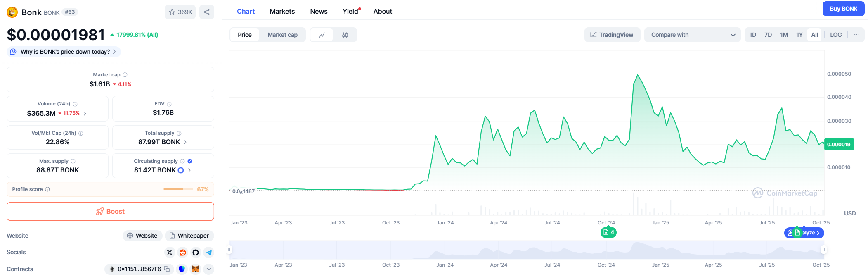Open the Compare with dropdown

click(693, 35)
